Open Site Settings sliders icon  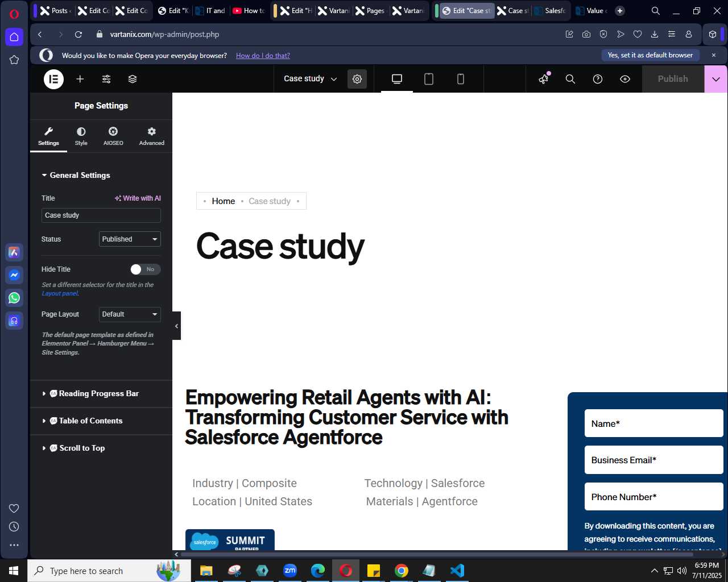(106, 79)
